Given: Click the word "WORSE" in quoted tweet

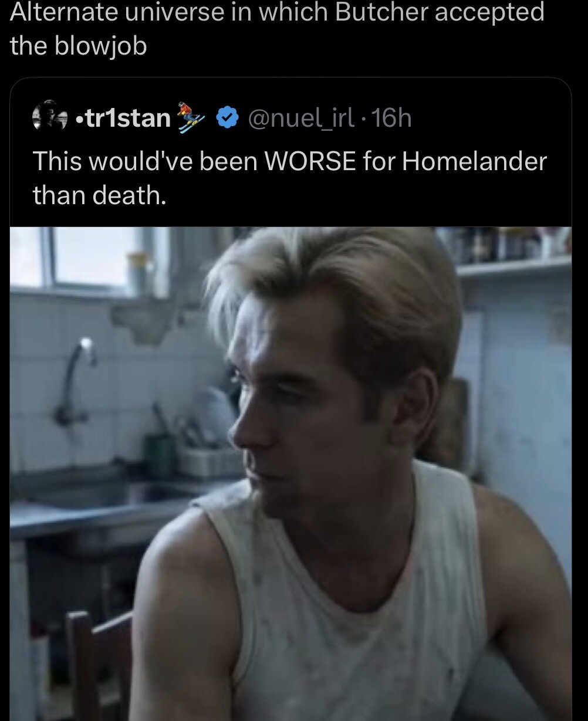Looking at the screenshot, I should tap(310, 161).
